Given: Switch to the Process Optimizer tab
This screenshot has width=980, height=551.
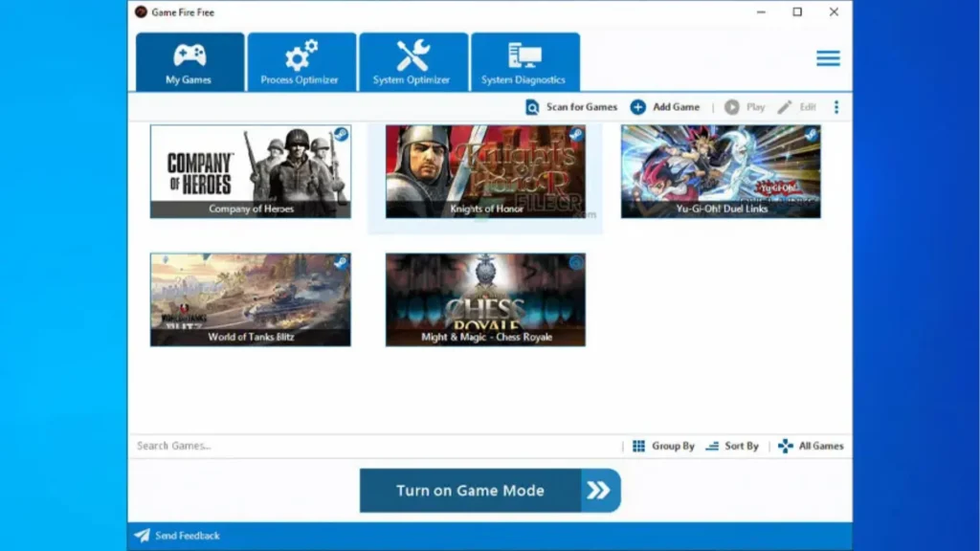Looking at the screenshot, I should [x=301, y=59].
